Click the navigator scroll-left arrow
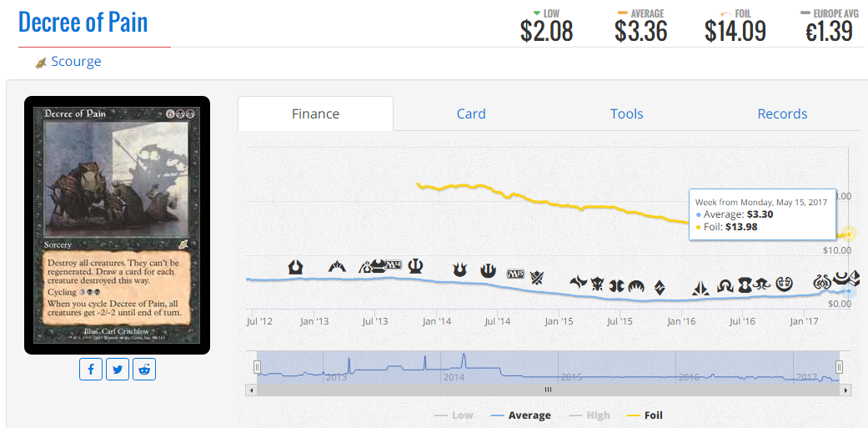Image resolution: width=868 pixels, height=428 pixels. tap(251, 390)
